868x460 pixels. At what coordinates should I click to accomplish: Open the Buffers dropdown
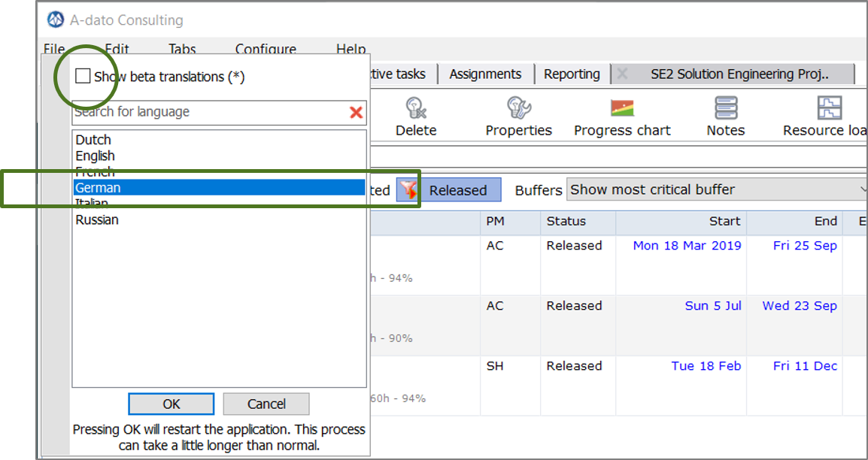pos(717,189)
